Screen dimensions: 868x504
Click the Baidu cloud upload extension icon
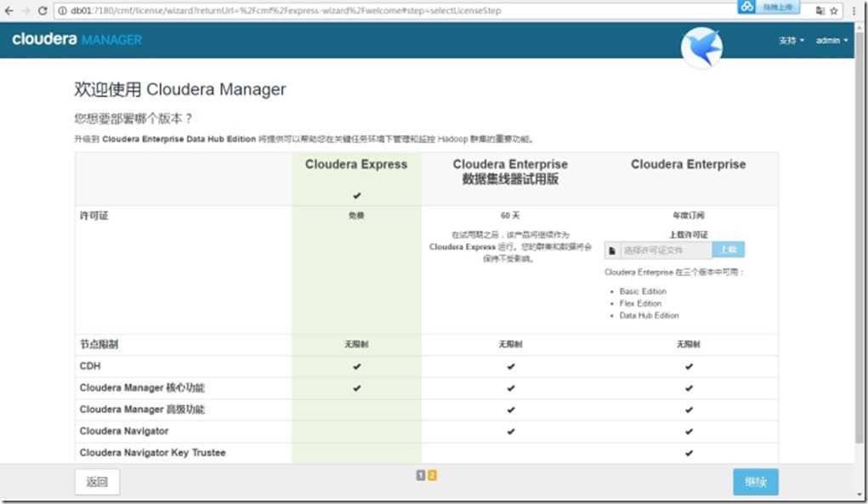pyautogui.click(x=769, y=7)
